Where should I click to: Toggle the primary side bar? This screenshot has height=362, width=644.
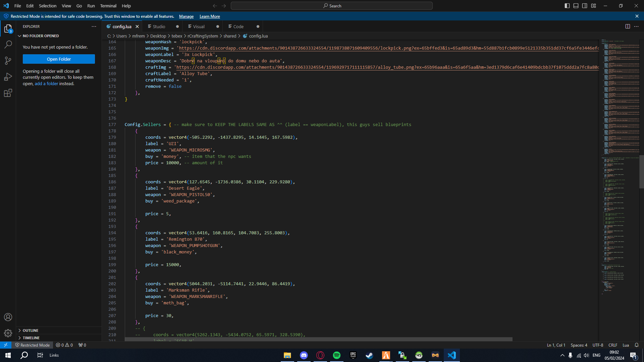[x=567, y=6]
